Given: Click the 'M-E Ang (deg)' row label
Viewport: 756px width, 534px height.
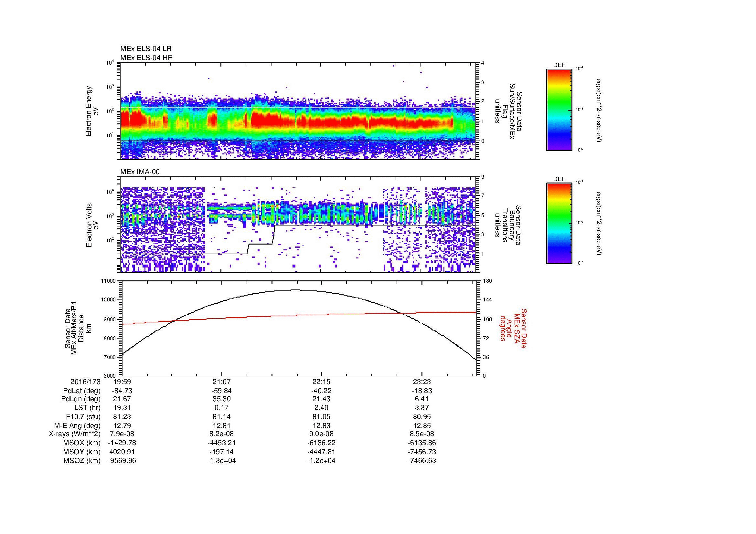Looking at the screenshot, I should [77, 425].
